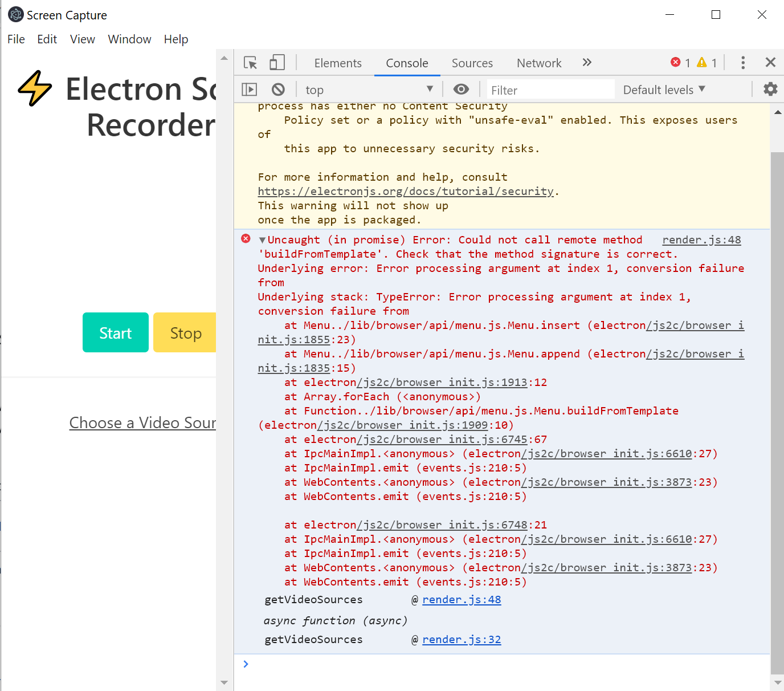The width and height of the screenshot is (784, 691).
Task: Open the Default levels dropdown
Action: pyautogui.click(x=664, y=90)
